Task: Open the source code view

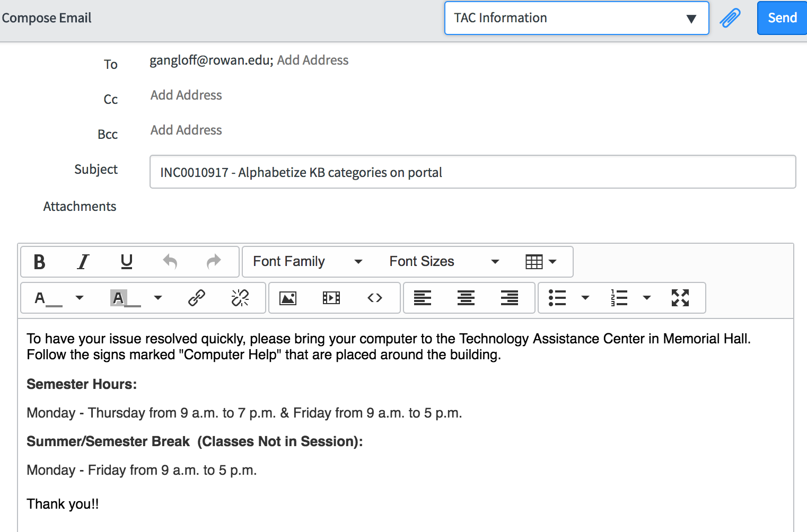Action: click(x=375, y=298)
